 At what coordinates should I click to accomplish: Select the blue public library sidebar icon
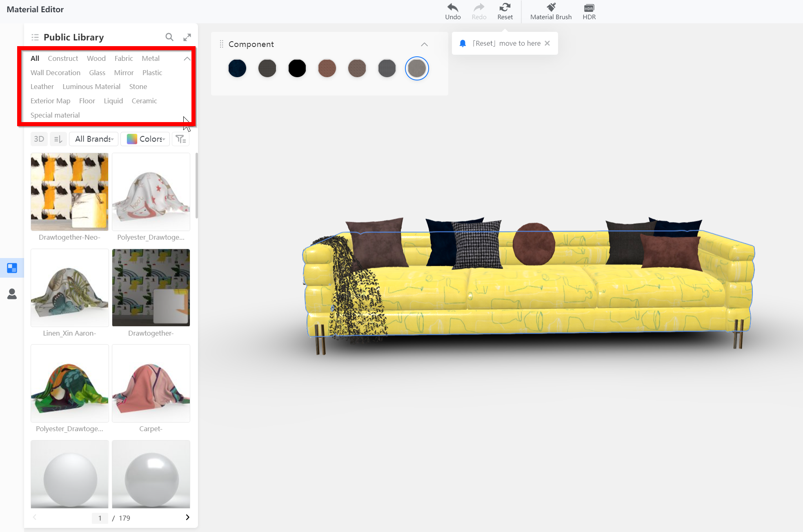tap(12, 268)
